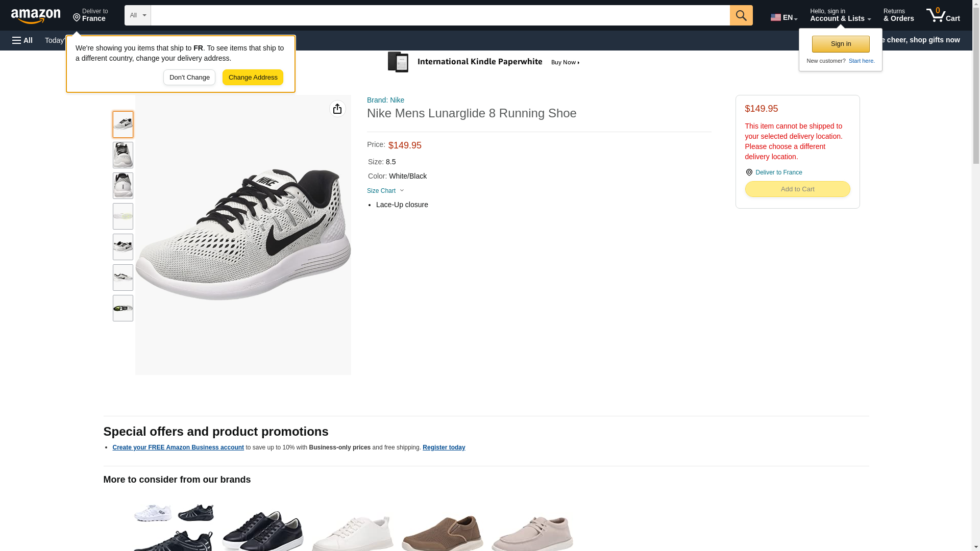Viewport: 980px width, 551px height.
Task: Open the search category All dropdown
Action: click(x=137, y=15)
